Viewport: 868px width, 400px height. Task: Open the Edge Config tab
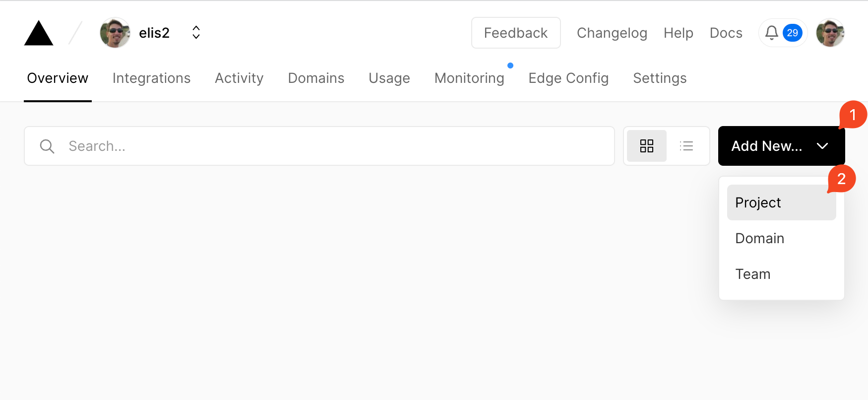[568, 78]
